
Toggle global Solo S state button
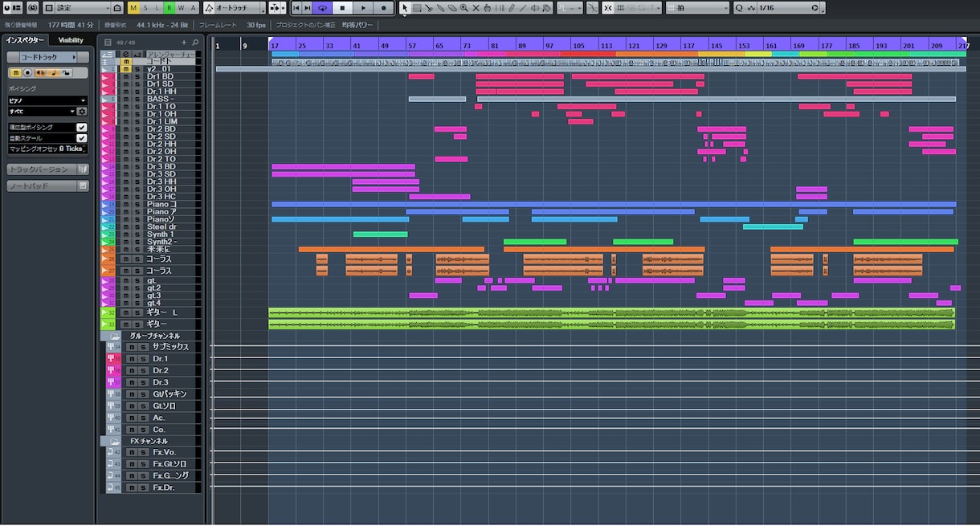[145, 7]
